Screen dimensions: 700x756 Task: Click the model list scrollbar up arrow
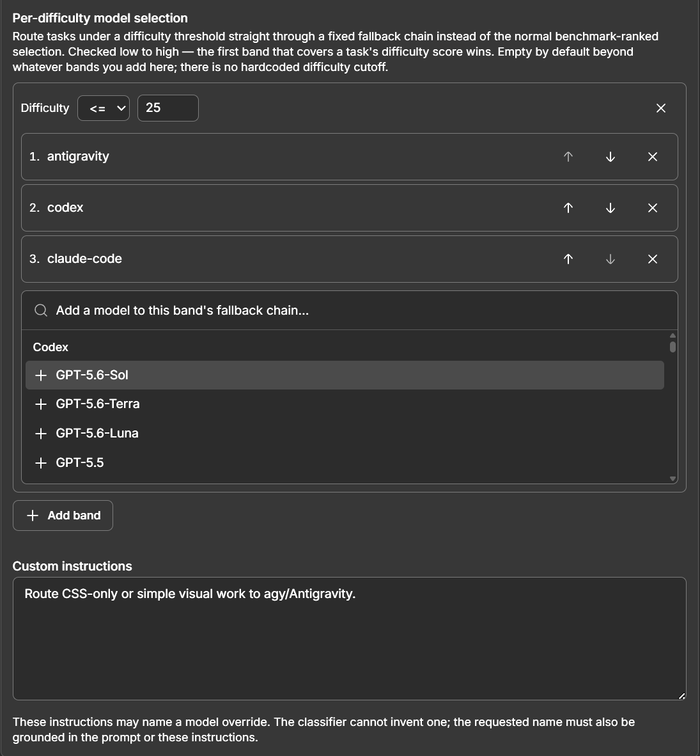tap(673, 336)
